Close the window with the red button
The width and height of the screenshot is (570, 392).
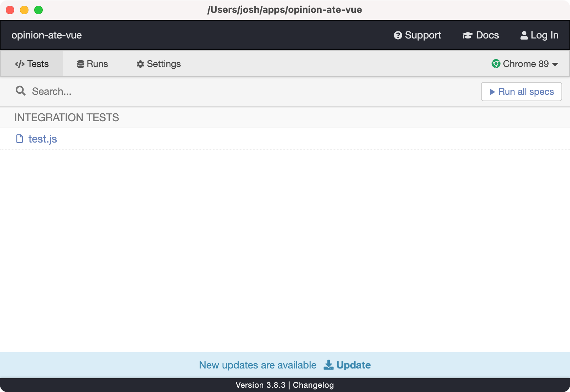(x=10, y=10)
